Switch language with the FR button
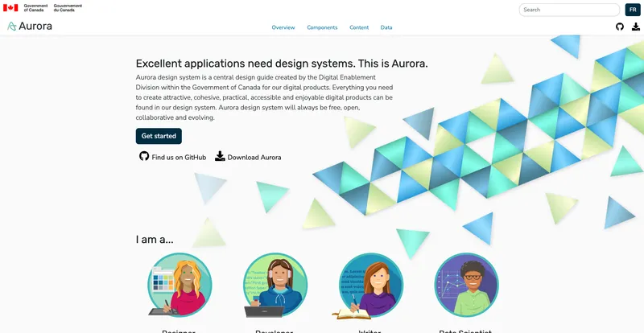This screenshot has width=644, height=333. pos(633,10)
